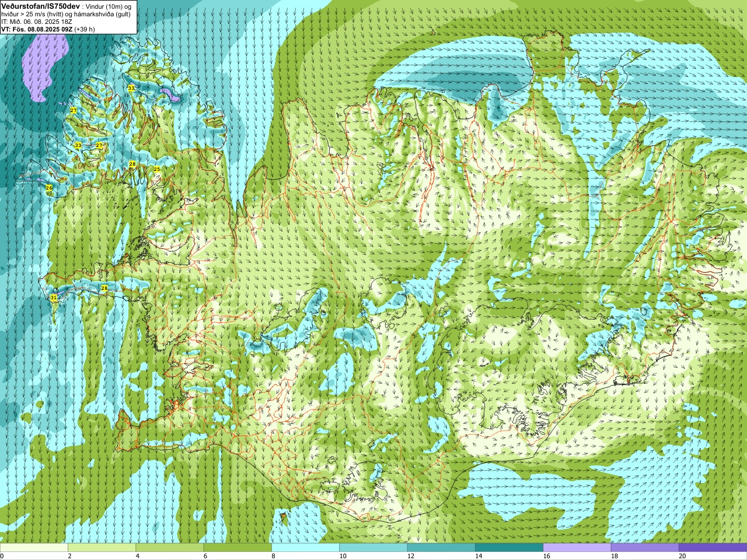The height and width of the screenshot is (560, 747).
Task: Click the 14–16 m/s dark teal swatch
Action: pyautogui.click(x=509, y=548)
